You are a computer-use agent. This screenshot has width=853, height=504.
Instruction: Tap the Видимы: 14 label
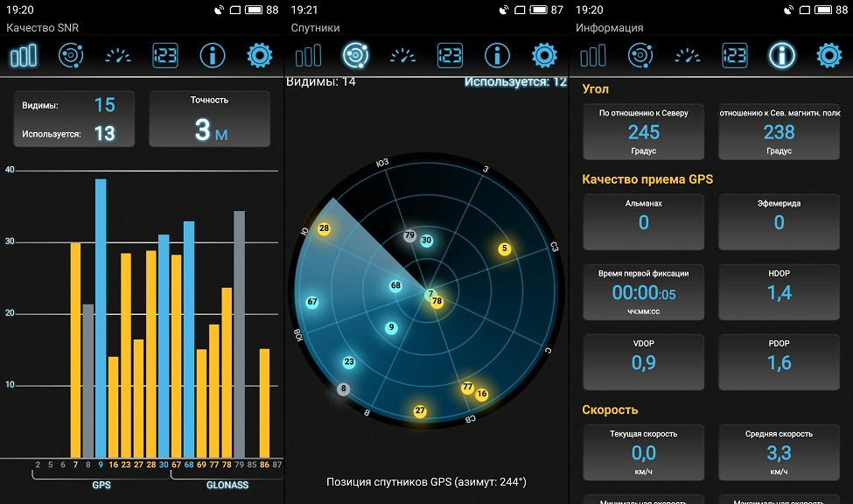pos(321,82)
